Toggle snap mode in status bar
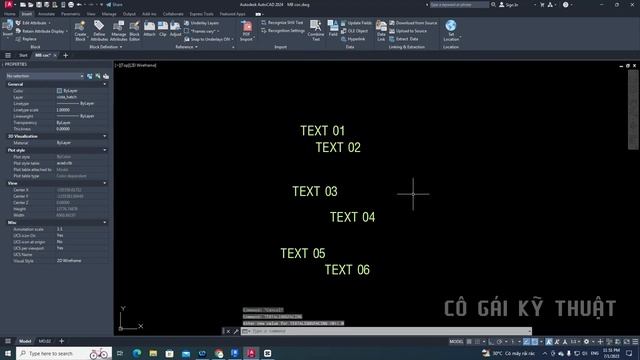 point(477,342)
